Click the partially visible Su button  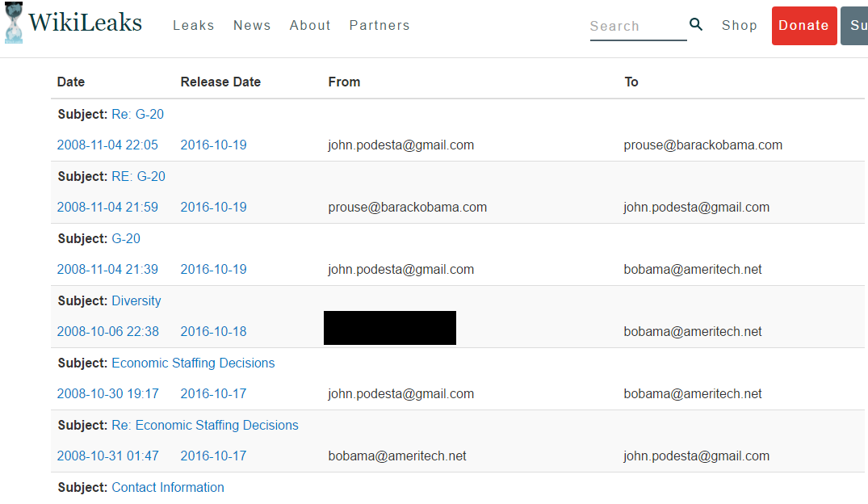(855, 26)
